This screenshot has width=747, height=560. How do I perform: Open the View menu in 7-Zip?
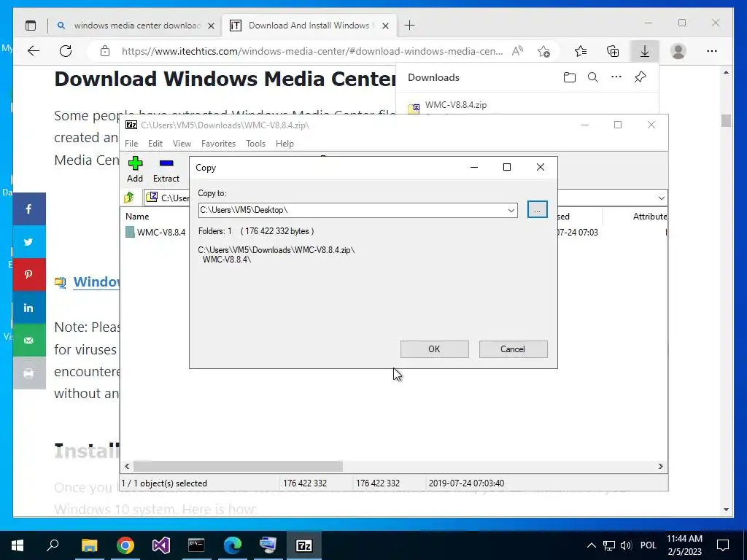click(x=182, y=144)
